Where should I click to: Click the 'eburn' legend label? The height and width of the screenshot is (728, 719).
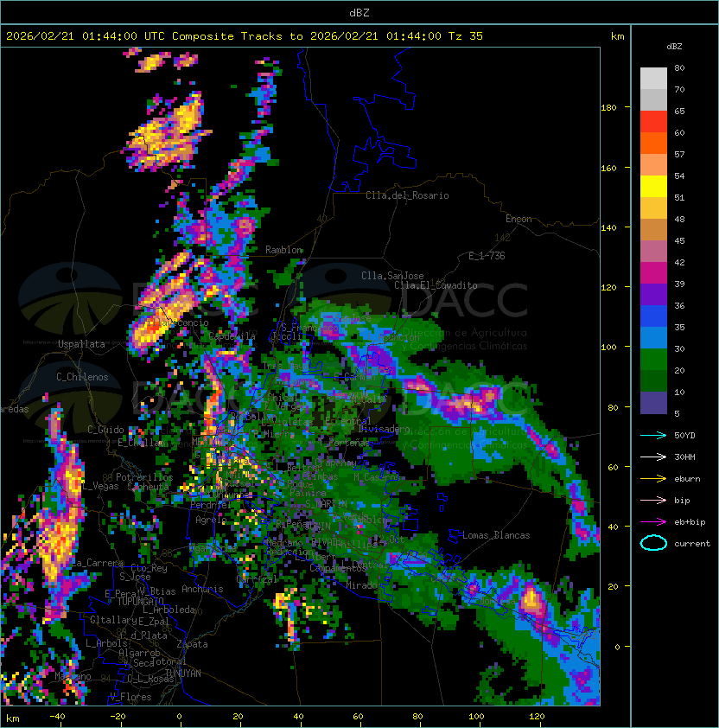687,479
